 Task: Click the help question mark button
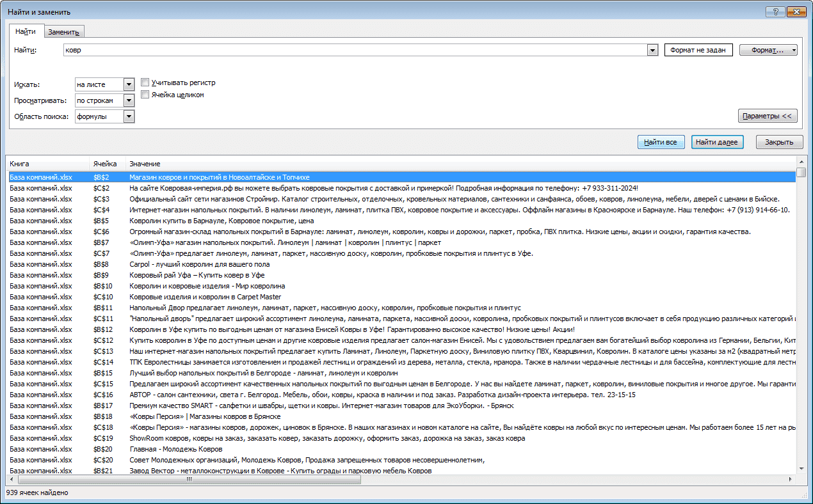(x=776, y=12)
